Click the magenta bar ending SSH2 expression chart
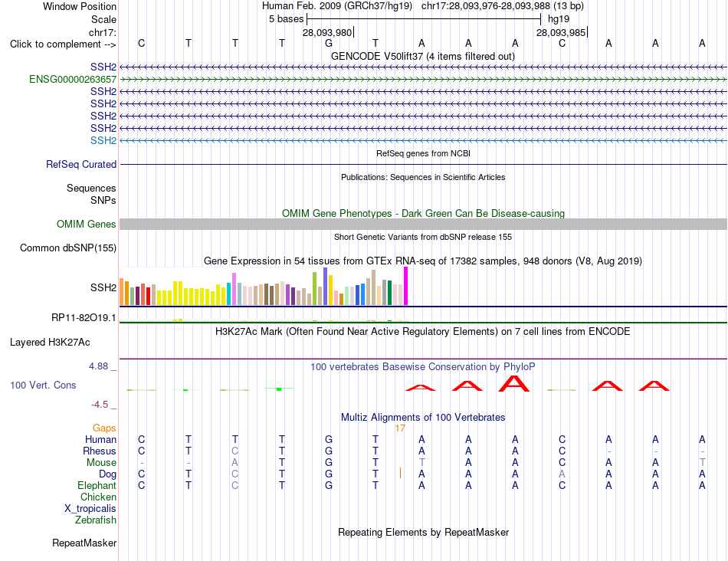Viewport: 728px width, 561px height. point(406,286)
